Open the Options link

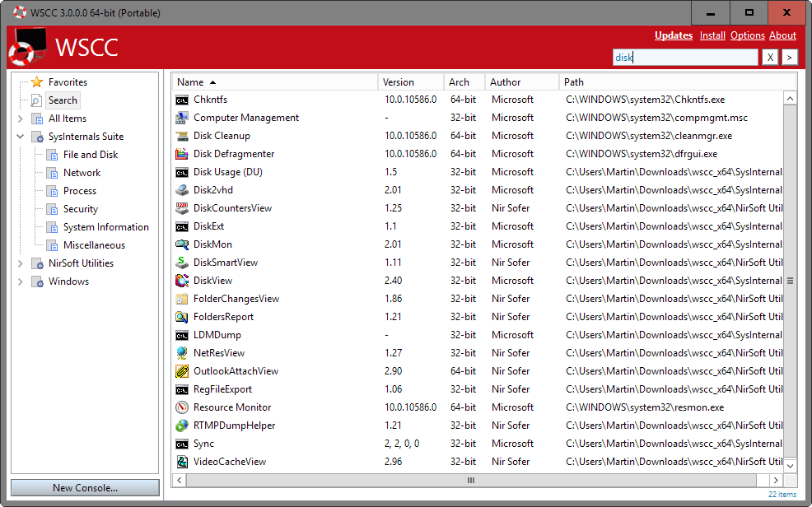(x=748, y=35)
